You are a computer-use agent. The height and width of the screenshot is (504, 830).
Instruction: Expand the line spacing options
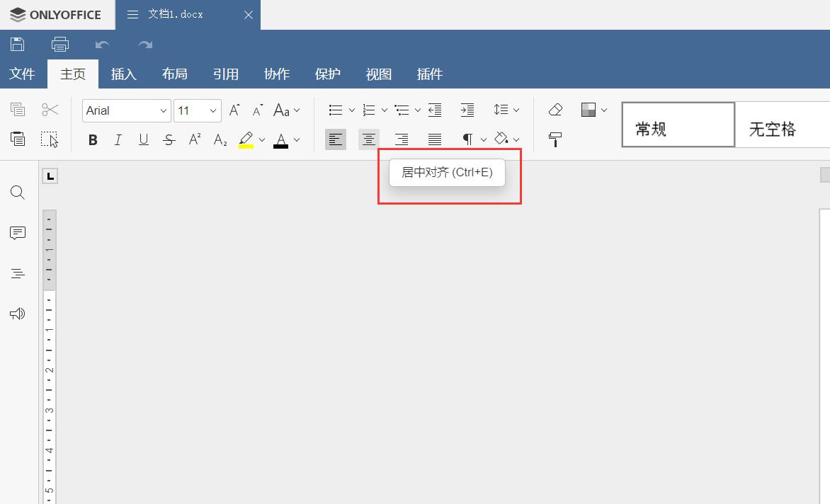516,110
